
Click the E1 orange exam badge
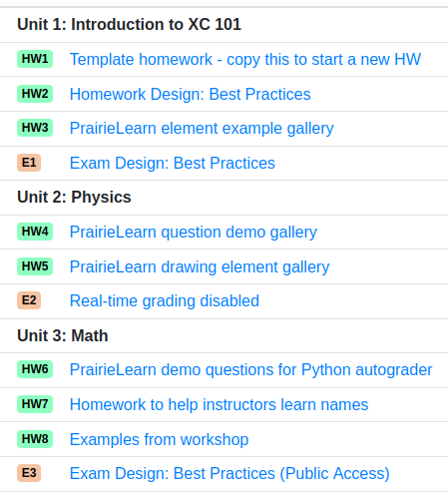[29, 163]
